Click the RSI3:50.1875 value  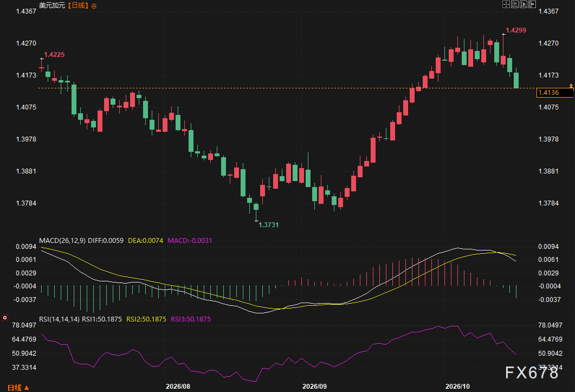191,319
